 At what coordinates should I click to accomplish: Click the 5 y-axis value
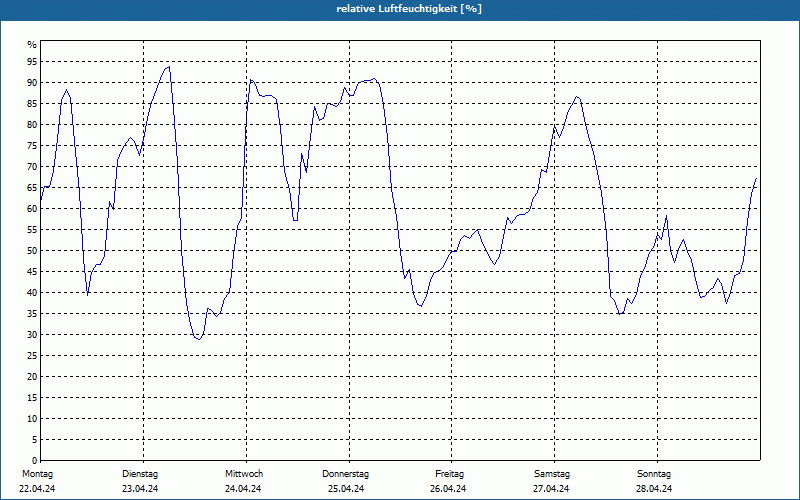34,440
